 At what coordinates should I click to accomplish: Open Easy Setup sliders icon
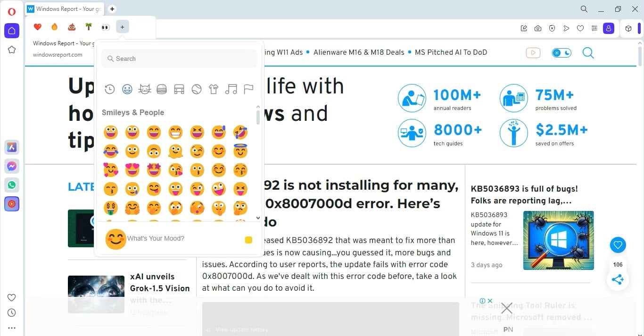click(x=594, y=28)
